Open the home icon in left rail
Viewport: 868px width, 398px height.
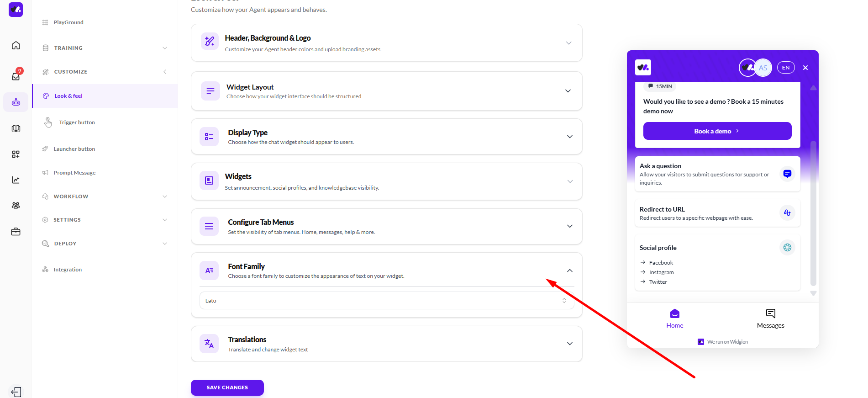[x=16, y=45]
